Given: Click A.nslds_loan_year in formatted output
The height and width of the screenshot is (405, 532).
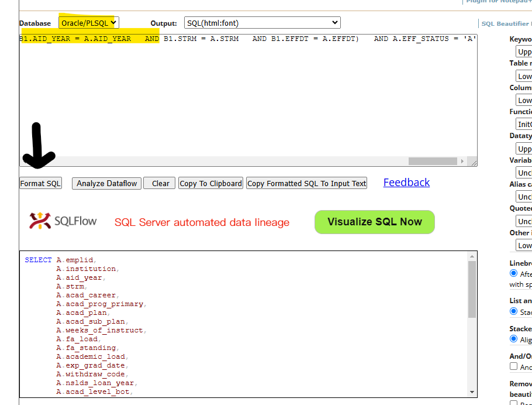Looking at the screenshot, I should pyautogui.click(x=95, y=383).
